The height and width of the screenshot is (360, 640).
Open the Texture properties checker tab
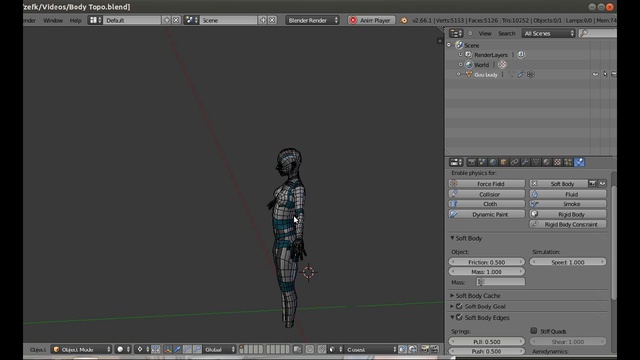pyautogui.click(x=557, y=162)
